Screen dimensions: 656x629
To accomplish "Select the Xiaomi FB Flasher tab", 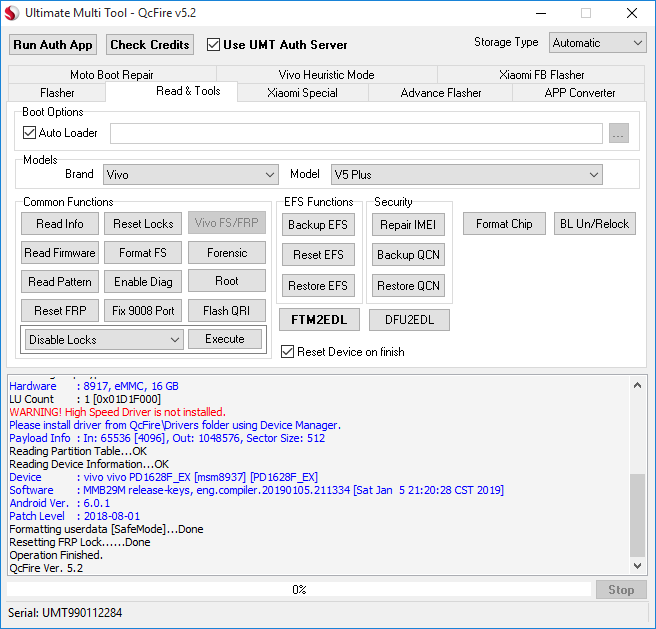I will [x=541, y=74].
